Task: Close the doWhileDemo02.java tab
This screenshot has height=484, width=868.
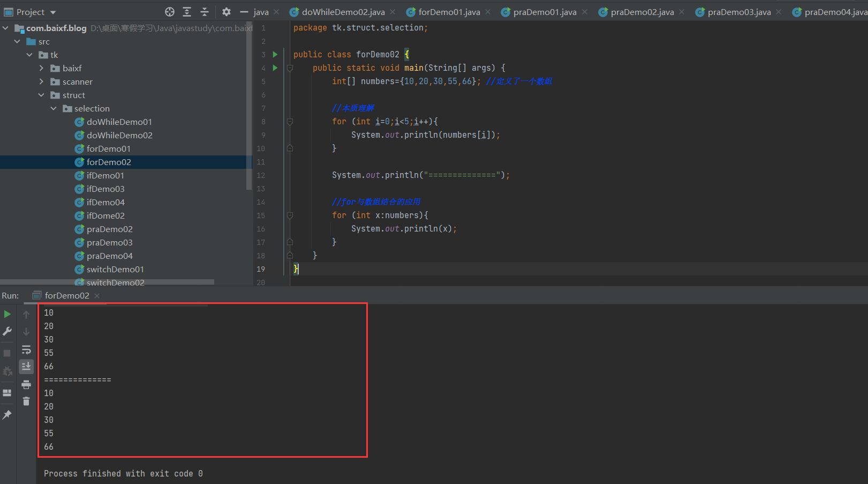Action: (x=393, y=12)
